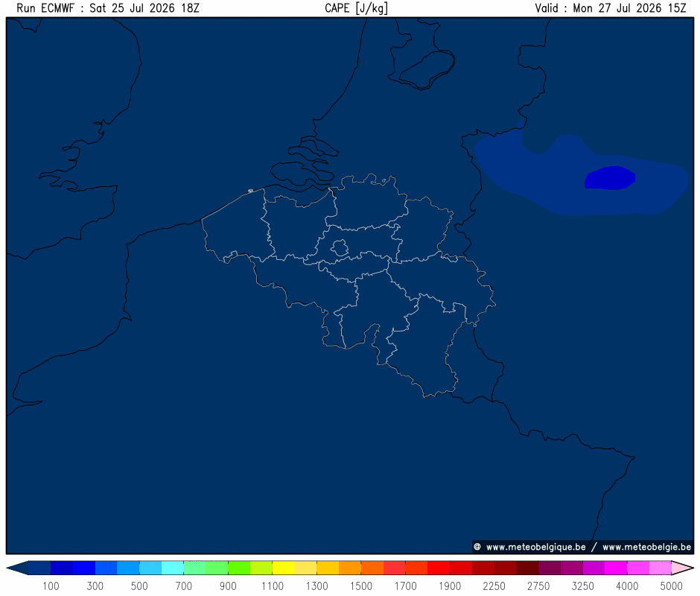
Task: Click the 2250 tick label on legend
Action: tap(494, 586)
